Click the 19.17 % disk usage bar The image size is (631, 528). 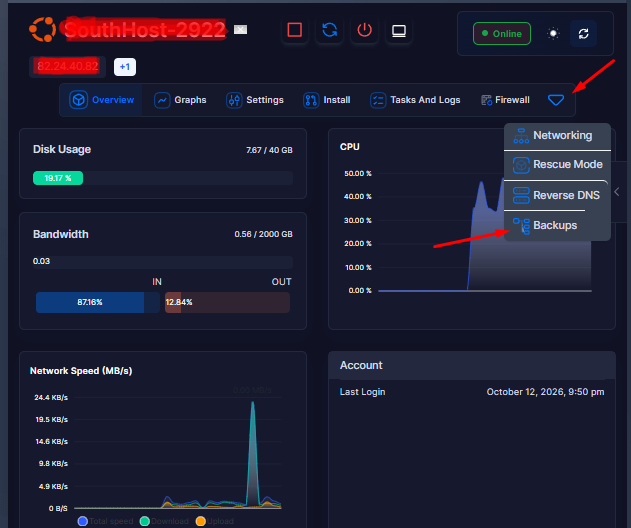pos(58,178)
